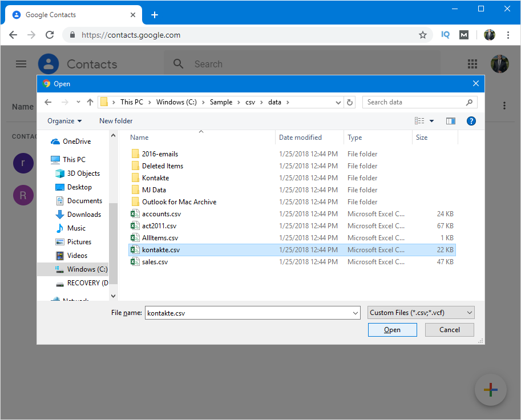This screenshot has height=420, width=521.
Task: Toggle the preview pane
Action: click(451, 121)
